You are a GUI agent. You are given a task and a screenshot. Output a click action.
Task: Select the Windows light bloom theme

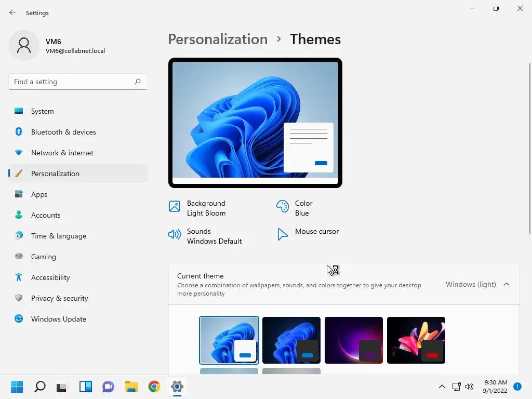229,340
